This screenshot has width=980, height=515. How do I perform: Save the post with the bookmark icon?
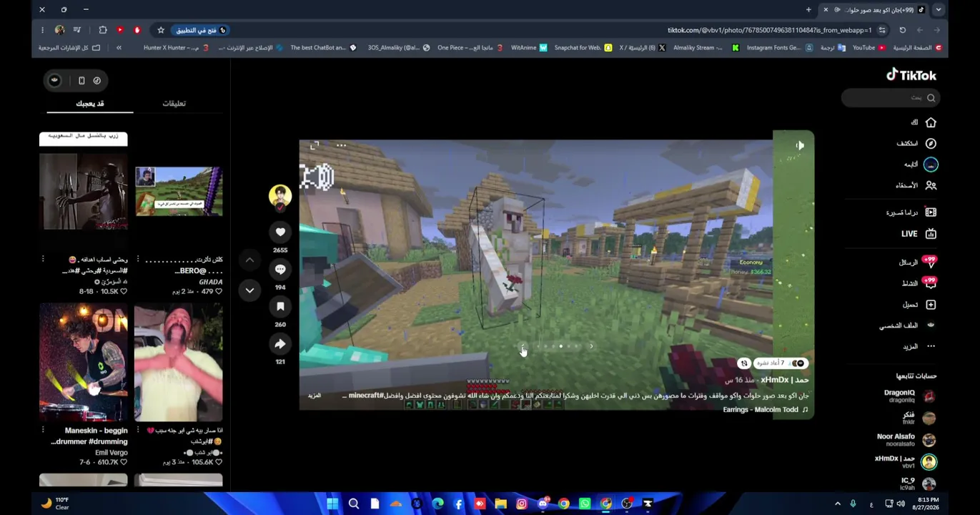click(x=280, y=306)
